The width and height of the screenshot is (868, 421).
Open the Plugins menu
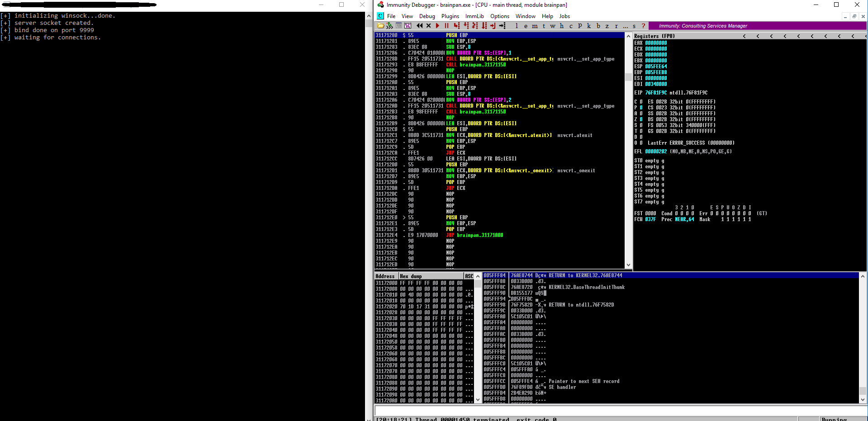(450, 16)
